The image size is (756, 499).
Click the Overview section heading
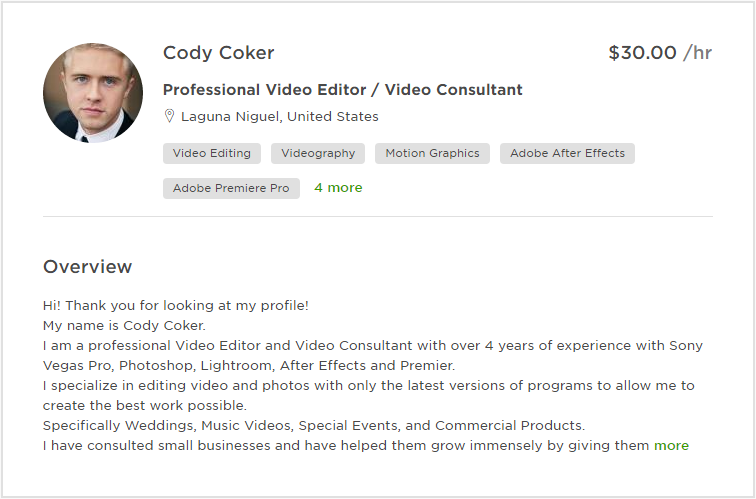click(87, 267)
